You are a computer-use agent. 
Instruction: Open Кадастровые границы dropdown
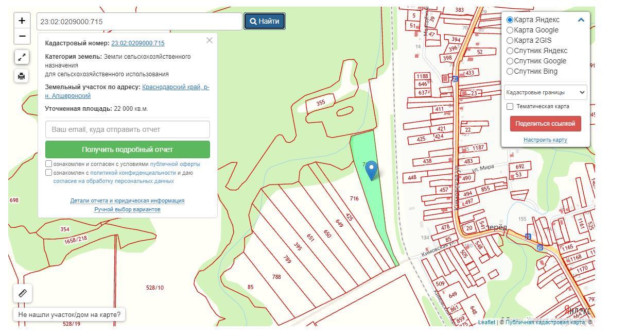(x=545, y=93)
